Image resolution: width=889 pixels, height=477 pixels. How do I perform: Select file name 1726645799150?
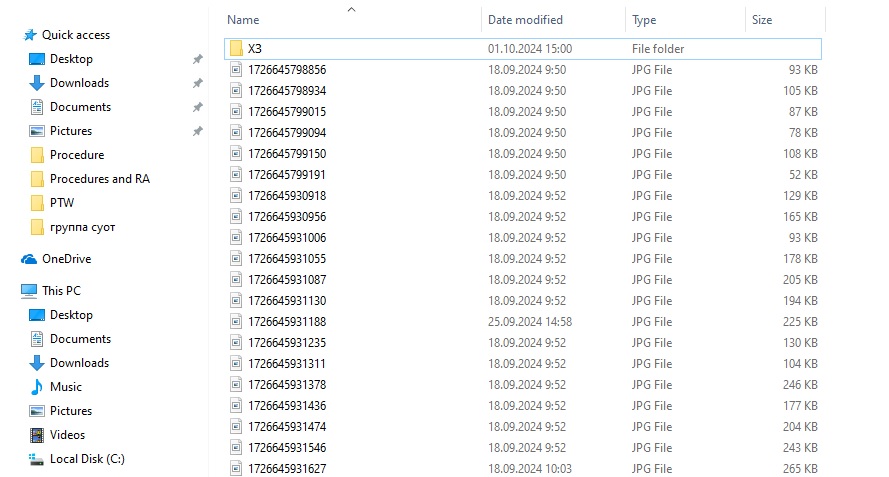click(x=287, y=154)
